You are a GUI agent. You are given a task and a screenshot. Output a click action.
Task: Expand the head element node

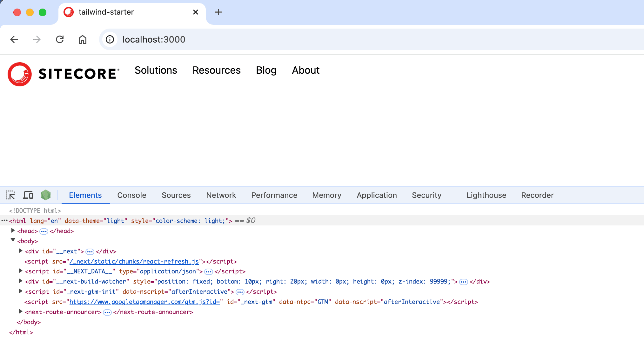point(13,231)
